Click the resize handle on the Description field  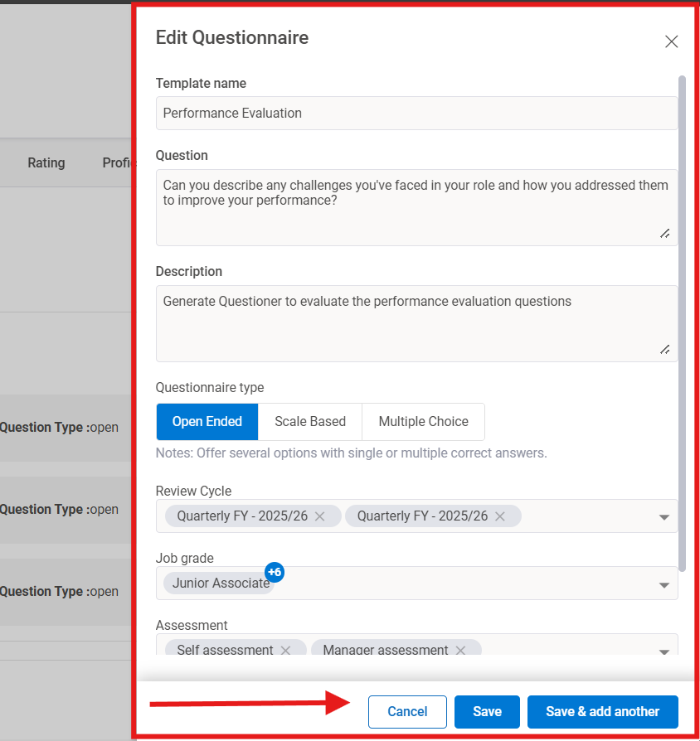[x=664, y=350]
